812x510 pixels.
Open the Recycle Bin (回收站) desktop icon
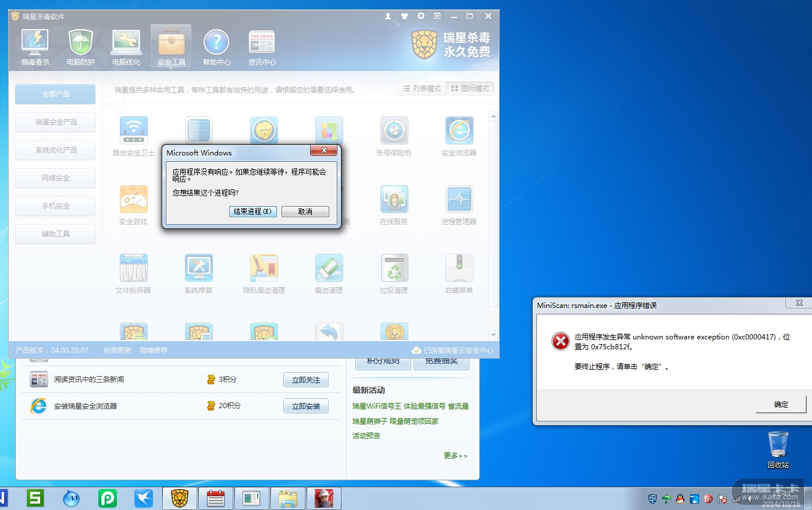pos(778,450)
